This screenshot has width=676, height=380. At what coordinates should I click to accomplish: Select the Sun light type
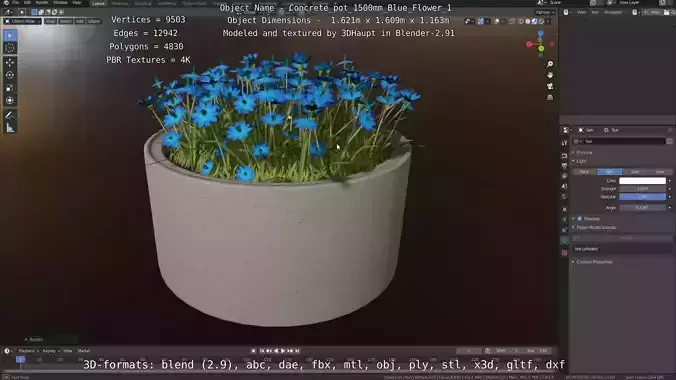point(610,172)
